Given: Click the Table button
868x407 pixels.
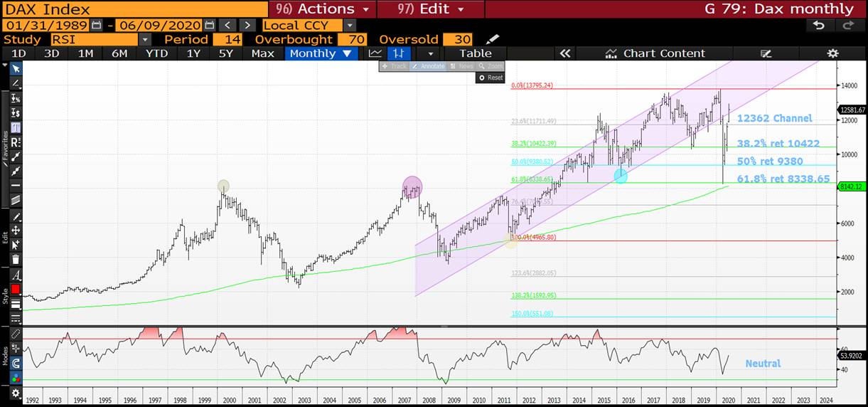Looking at the screenshot, I should pos(476,53).
